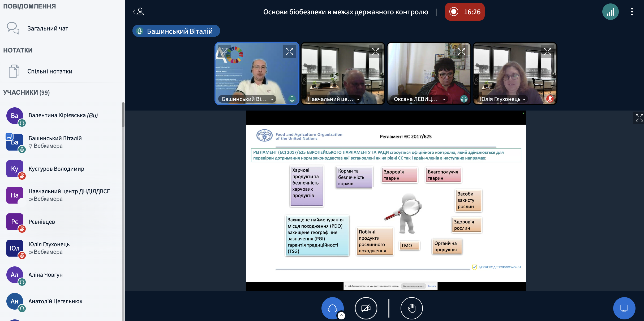Click the УЧАСНИКИ (99) heading
Screen dimensions: 644x321
(x=27, y=93)
